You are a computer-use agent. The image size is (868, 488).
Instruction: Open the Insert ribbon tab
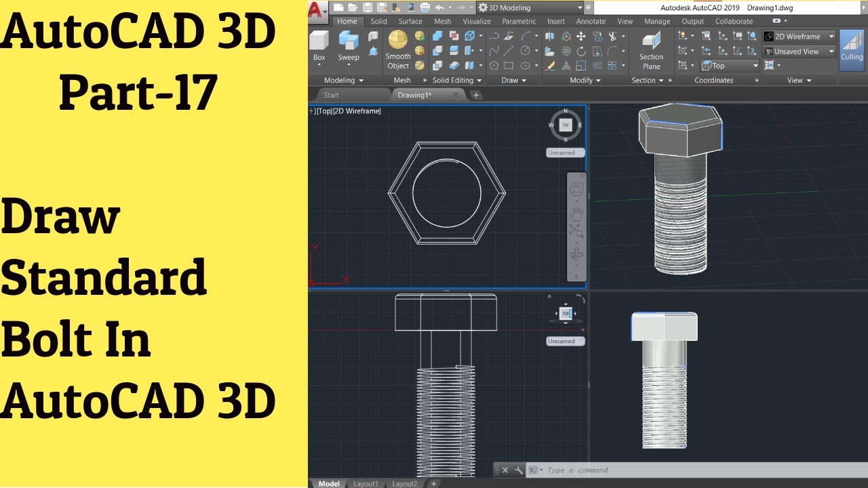(556, 21)
